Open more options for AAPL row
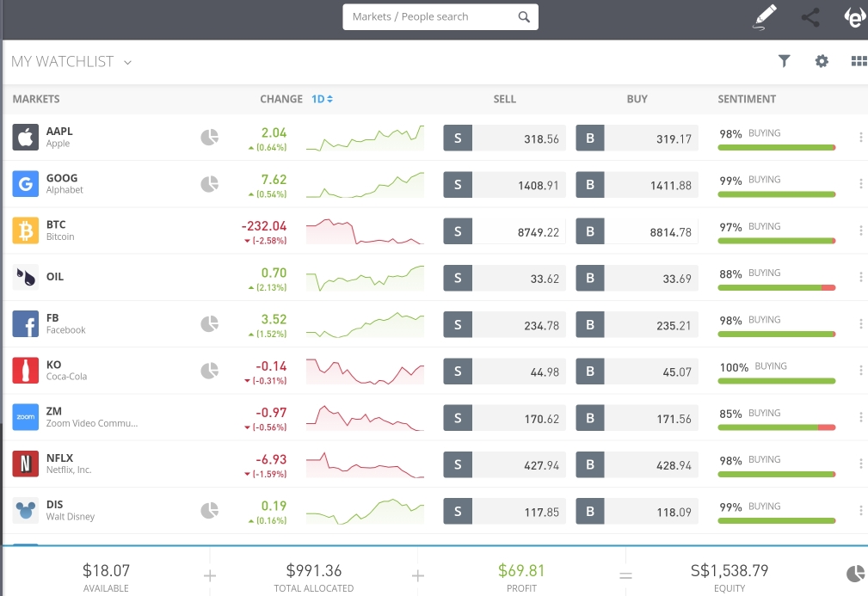This screenshot has width=868, height=596. pyautogui.click(x=860, y=138)
